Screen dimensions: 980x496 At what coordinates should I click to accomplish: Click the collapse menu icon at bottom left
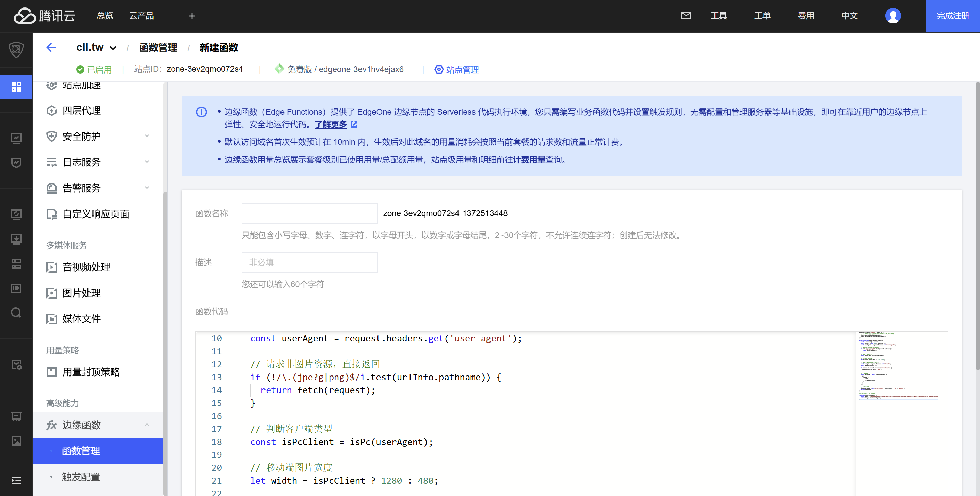click(16, 480)
